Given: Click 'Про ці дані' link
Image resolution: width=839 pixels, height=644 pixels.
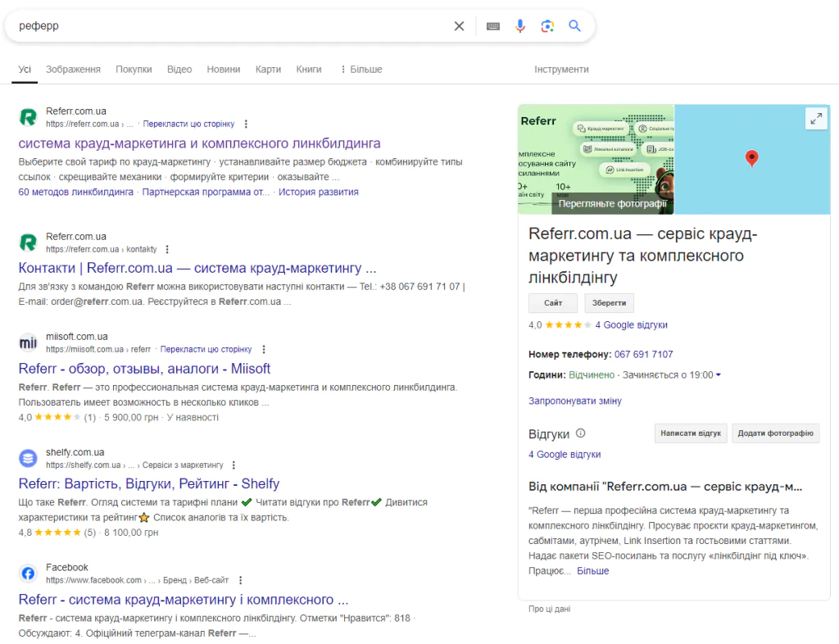Looking at the screenshot, I should (550, 609).
